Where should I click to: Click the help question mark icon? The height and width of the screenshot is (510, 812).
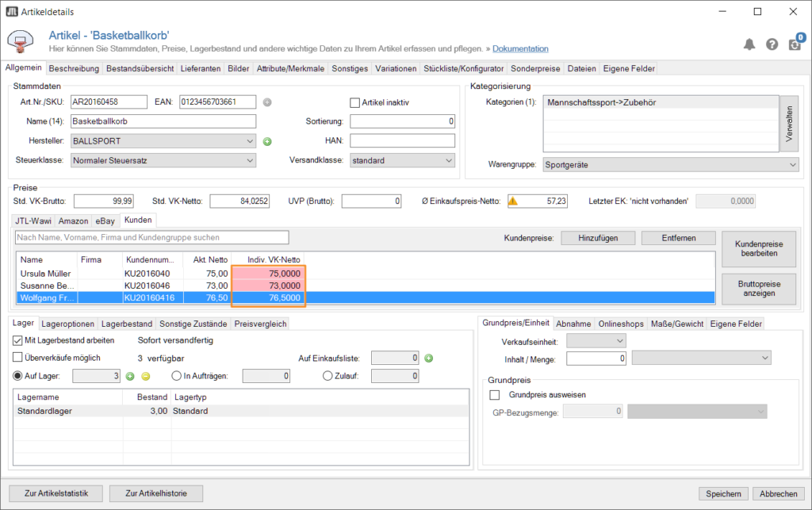772,44
